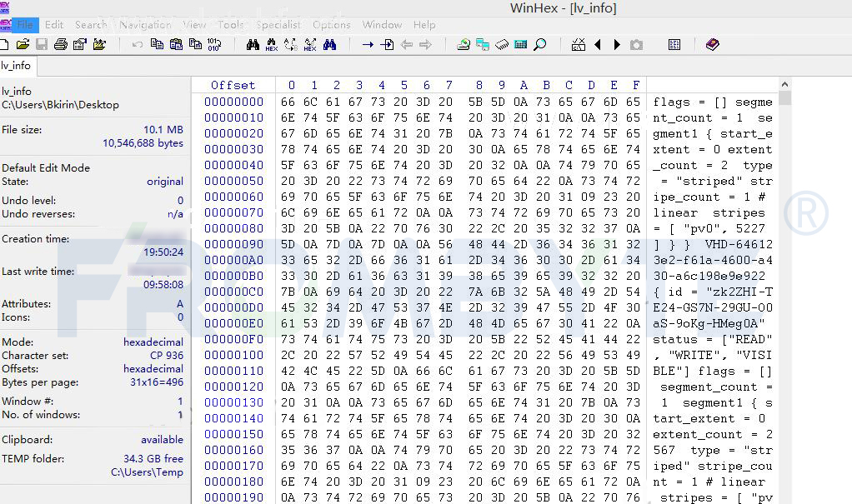Viewport: 852px width, 504px height.
Task: Open the View menu
Action: tap(194, 24)
